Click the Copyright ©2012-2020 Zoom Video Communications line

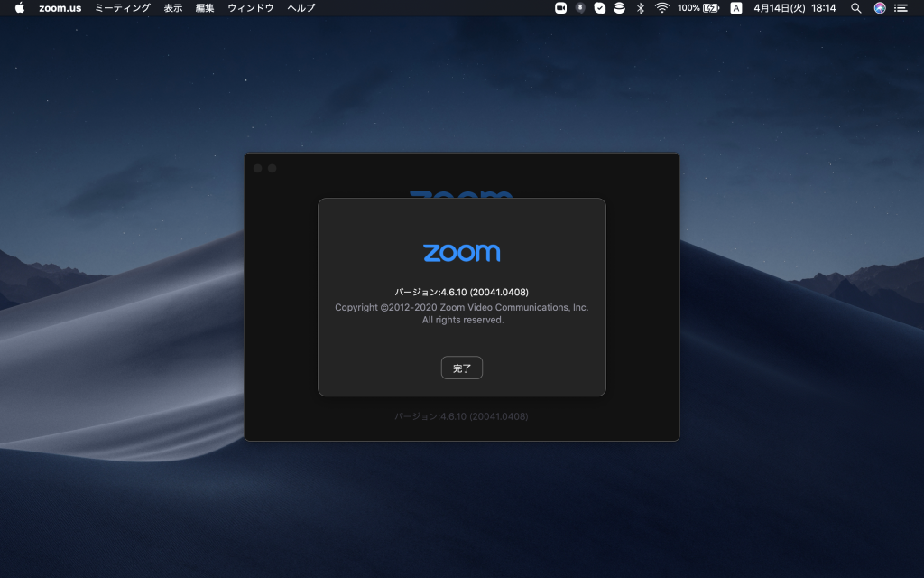461,307
